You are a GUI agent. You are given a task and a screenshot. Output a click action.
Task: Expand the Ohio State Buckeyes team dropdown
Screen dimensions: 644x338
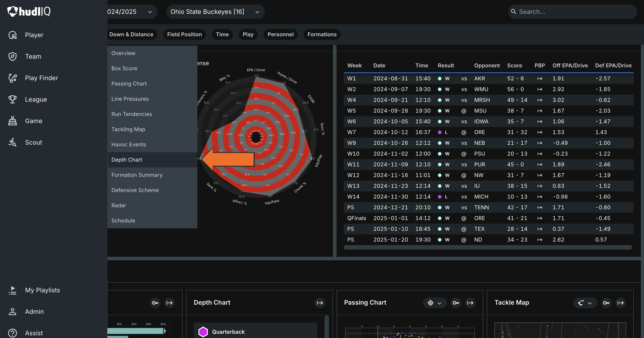click(x=215, y=12)
